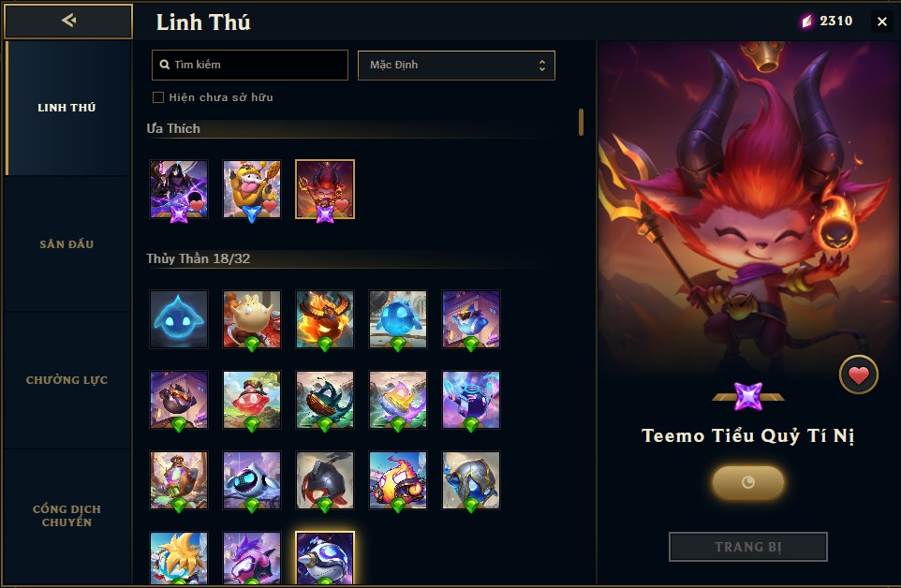Click into the Tìm kiếm search field
Viewport: 901px width, 588px height.
pos(250,65)
